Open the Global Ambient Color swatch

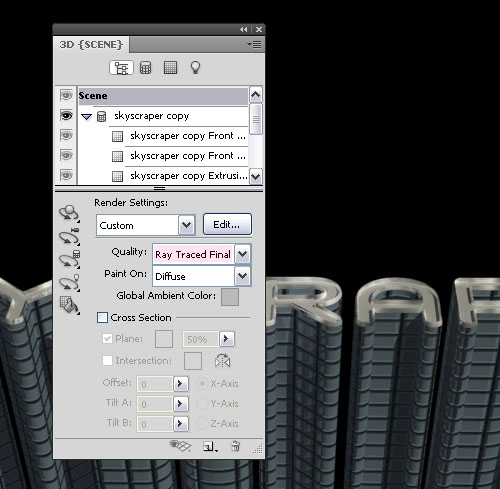point(230,297)
